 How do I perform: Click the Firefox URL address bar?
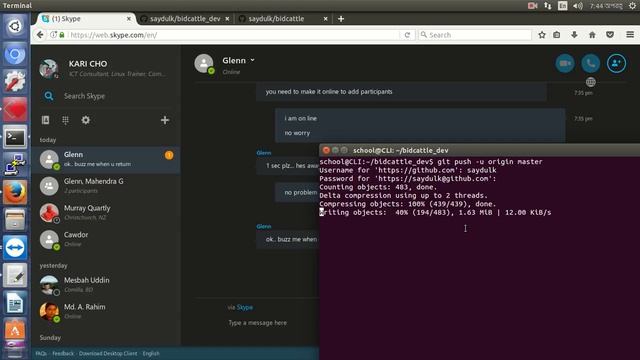click(233, 35)
